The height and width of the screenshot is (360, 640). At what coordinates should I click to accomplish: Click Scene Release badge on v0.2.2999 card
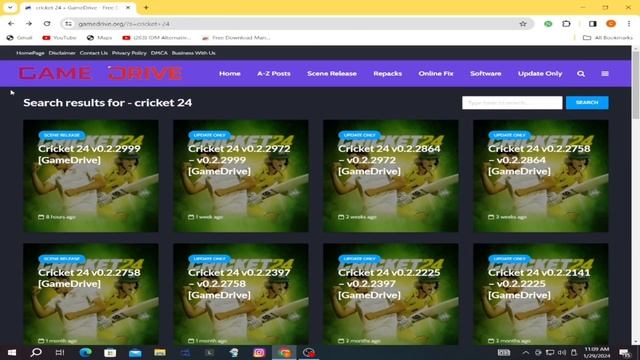pos(62,135)
